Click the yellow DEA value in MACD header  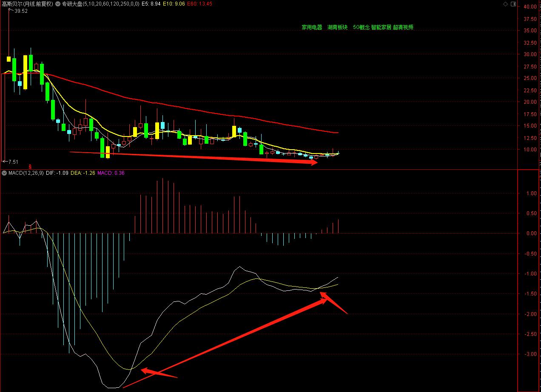pyautogui.click(x=82, y=173)
